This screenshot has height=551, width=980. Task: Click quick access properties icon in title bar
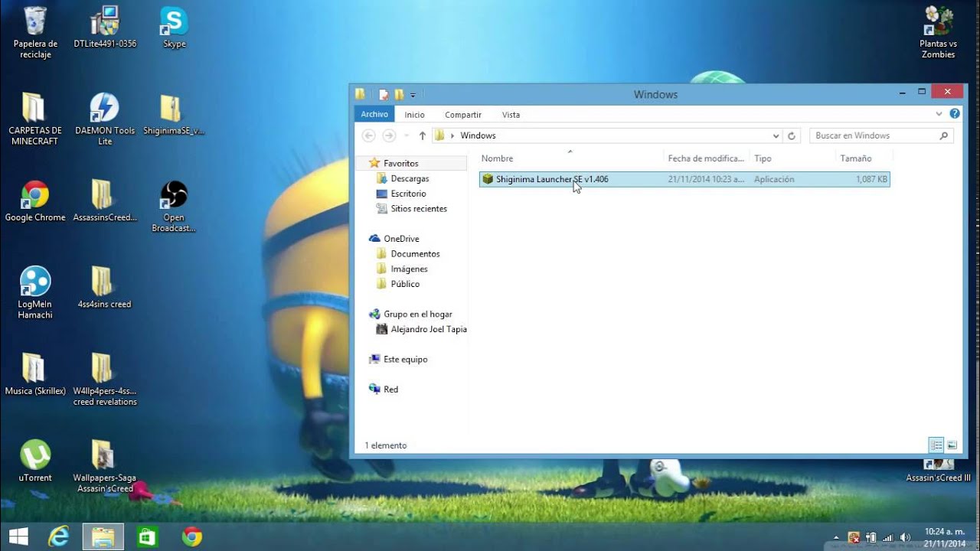click(x=384, y=95)
